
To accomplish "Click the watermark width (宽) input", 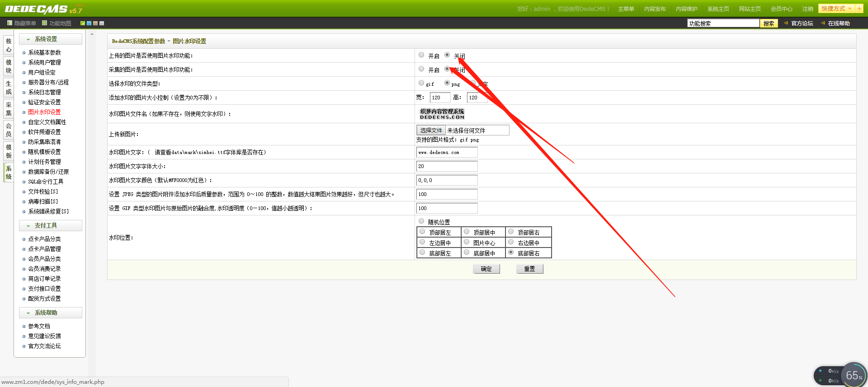I will (440, 98).
